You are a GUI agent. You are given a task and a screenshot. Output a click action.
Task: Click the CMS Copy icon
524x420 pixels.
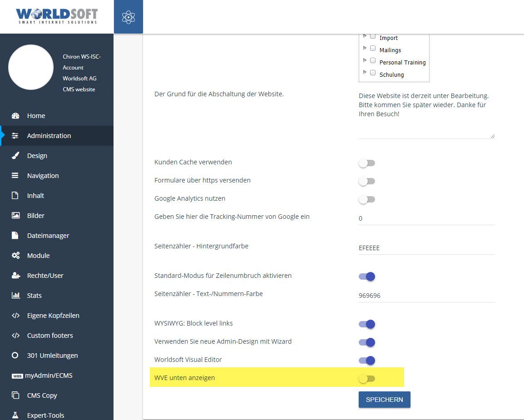point(15,395)
